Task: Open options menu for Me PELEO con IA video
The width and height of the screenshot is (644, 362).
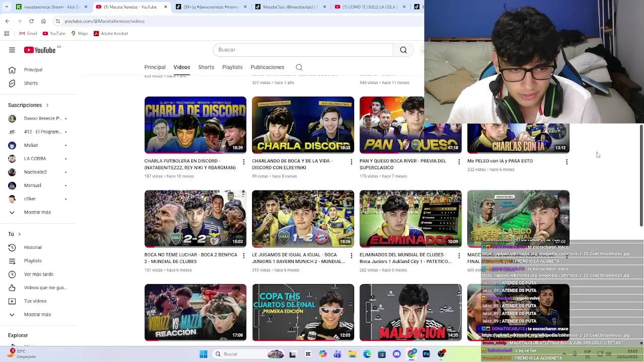Action: point(567,162)
